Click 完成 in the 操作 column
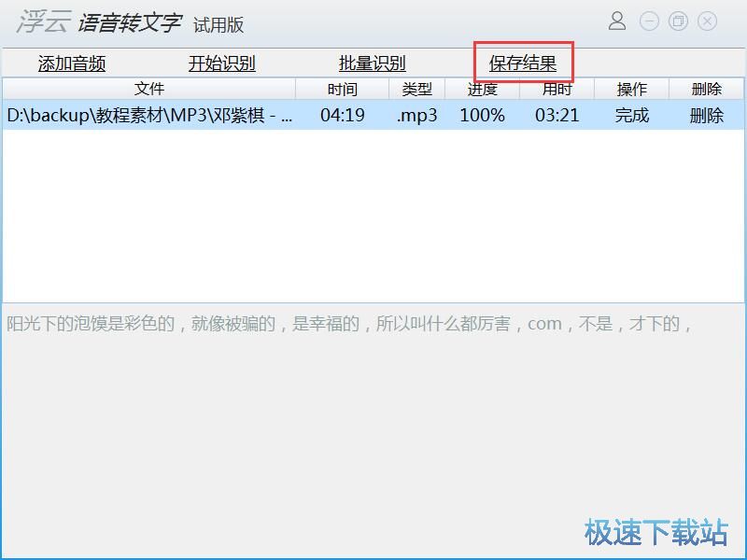Image resolution: width=747 pixels, height=560 pixels. [x=632, y=115]
